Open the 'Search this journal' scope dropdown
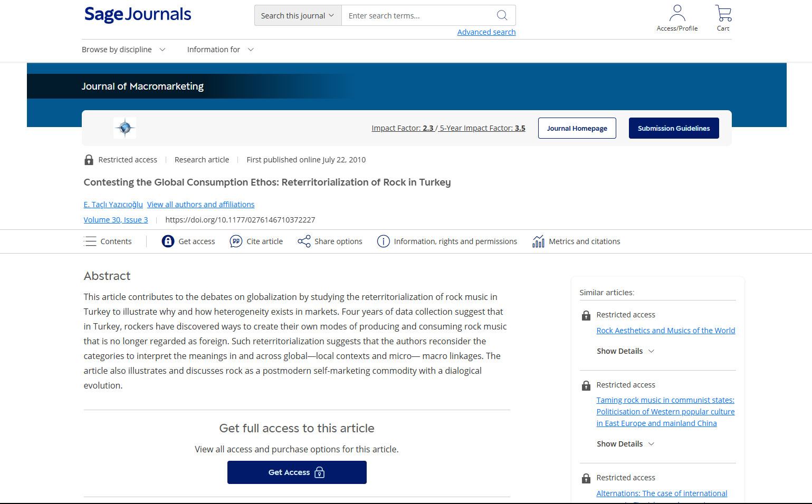Image resolution: width=812 pixels, height=504 pixels. (298, 16)
